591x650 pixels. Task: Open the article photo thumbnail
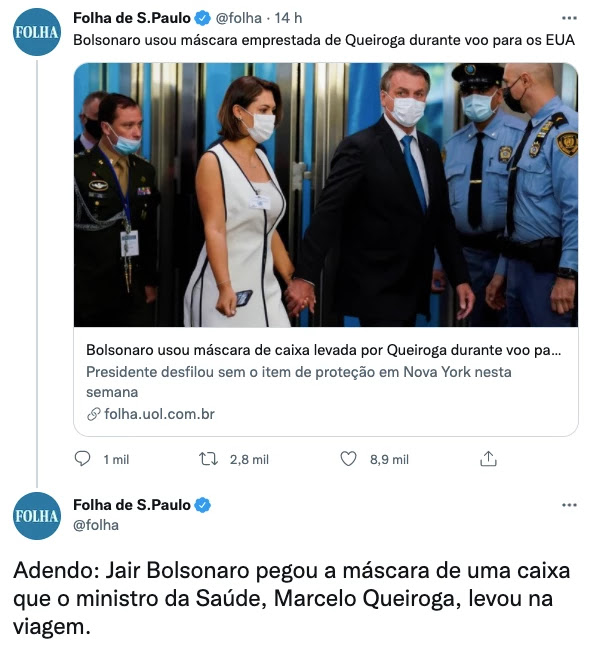pos(326,195)
